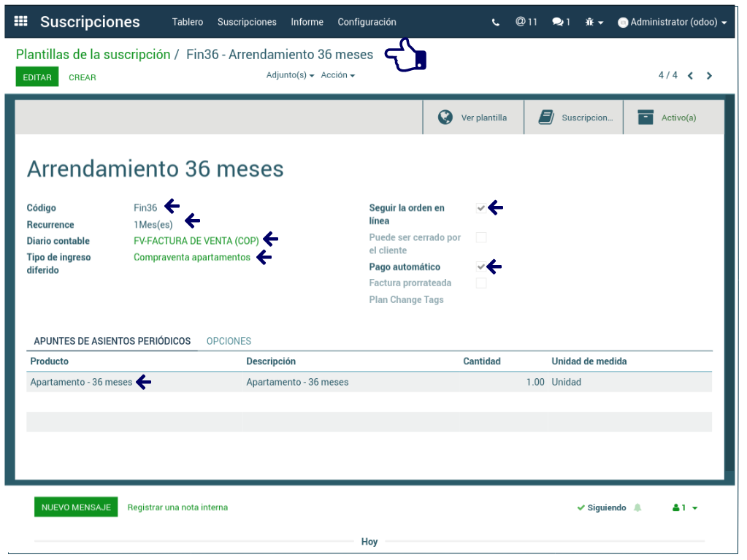
Task: Open the apps grid menu icon
Action: (x=20, y=22)
